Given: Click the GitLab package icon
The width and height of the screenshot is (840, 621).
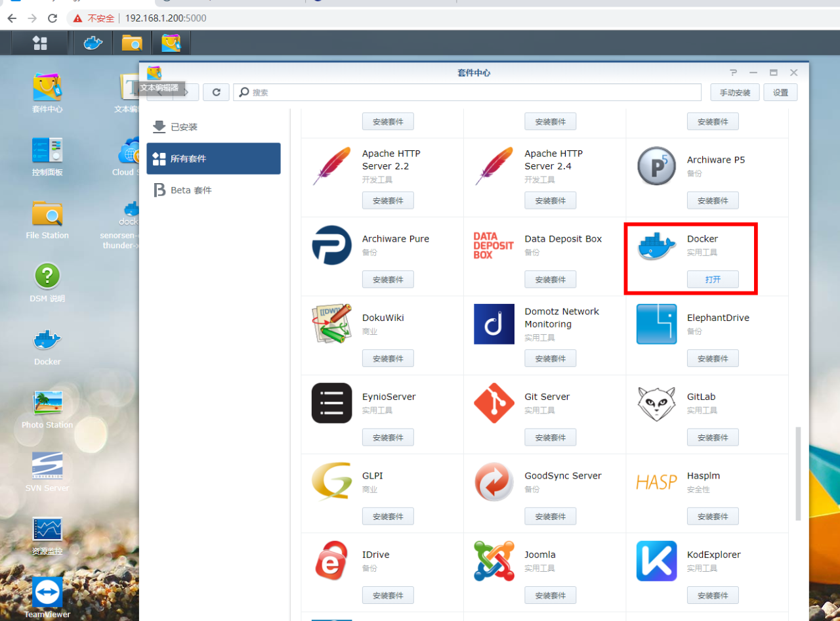Looking at the screenshot, I should pyautogui.click(x=656, y=404).
